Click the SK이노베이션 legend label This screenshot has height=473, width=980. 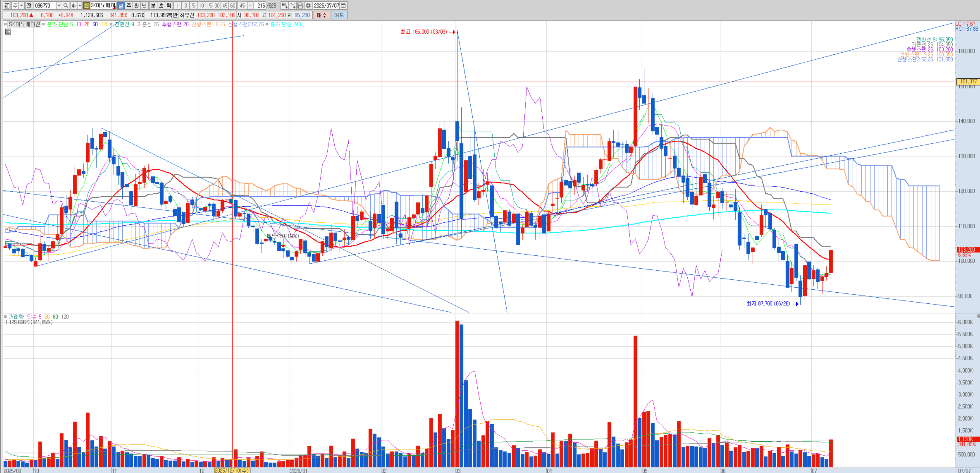[x=24, y=24]
